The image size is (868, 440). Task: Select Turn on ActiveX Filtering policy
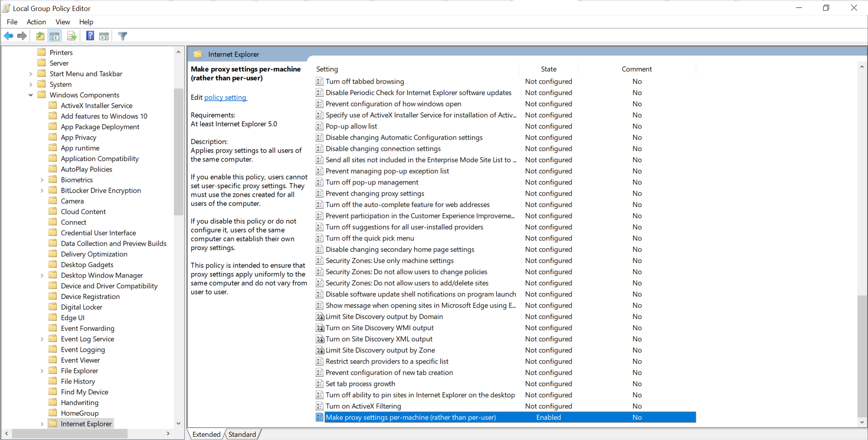[363, 406]
